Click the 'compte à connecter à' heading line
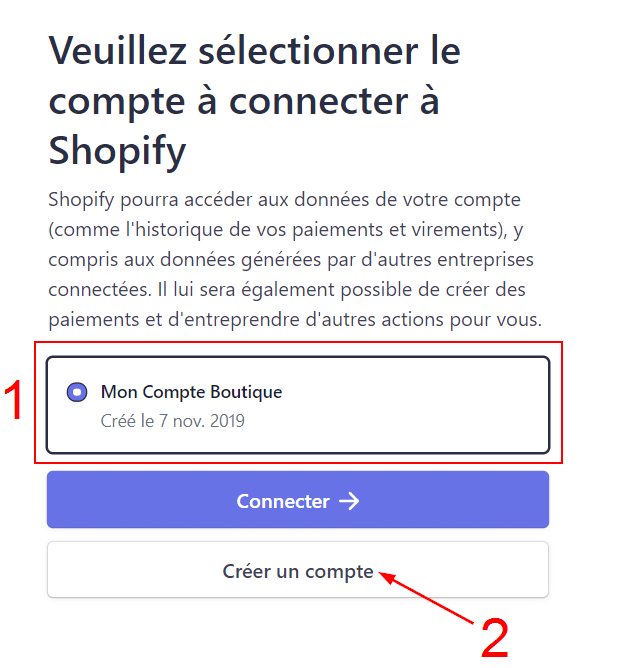The height and width of the screenshot is (668, 627). tap(244, 101)
